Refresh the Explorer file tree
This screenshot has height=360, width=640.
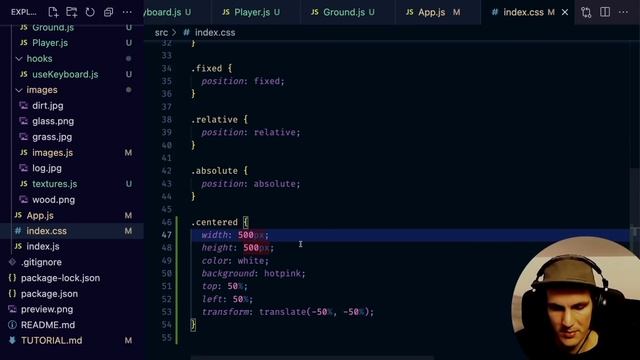tap(90, 12)
